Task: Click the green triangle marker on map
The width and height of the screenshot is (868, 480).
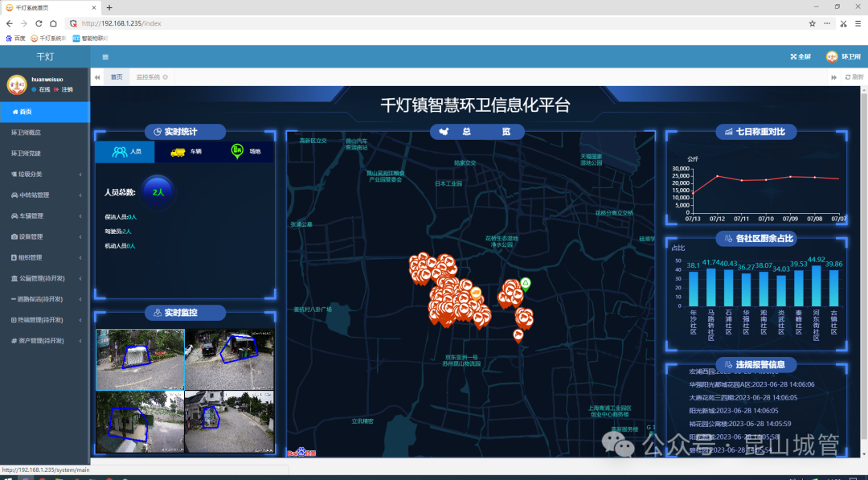Action: 526,282
